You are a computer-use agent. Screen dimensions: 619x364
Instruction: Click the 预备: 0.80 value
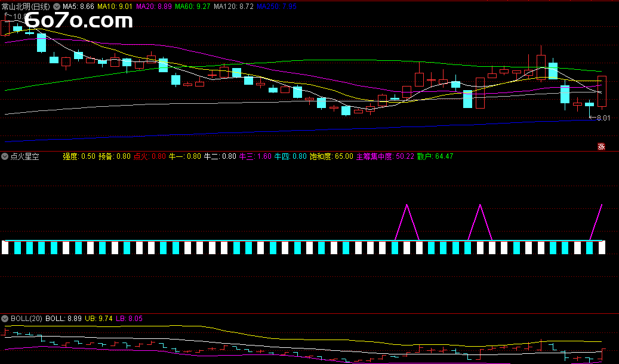click(114, 156)
